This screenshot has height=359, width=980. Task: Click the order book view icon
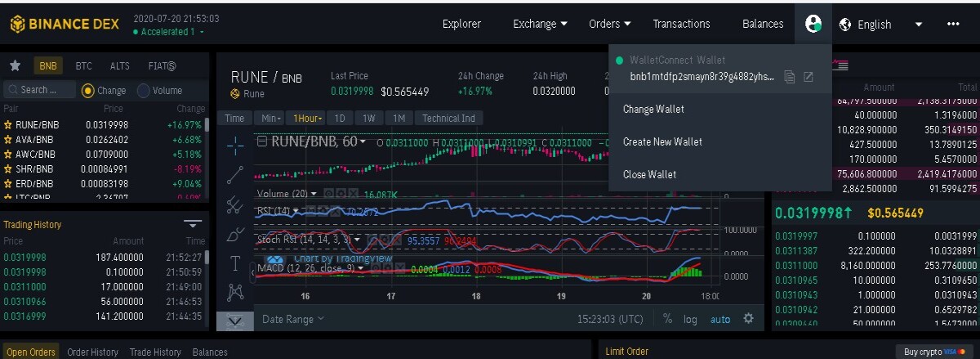coord(839,65)
